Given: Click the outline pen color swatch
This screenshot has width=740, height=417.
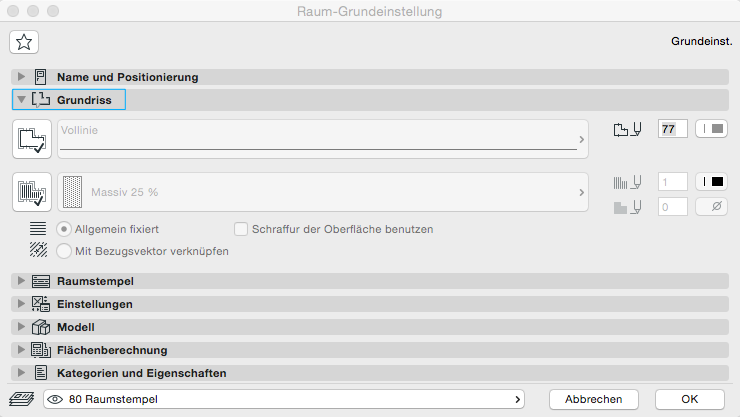Looking at the screenshot, I should click(x=711, y=129).
